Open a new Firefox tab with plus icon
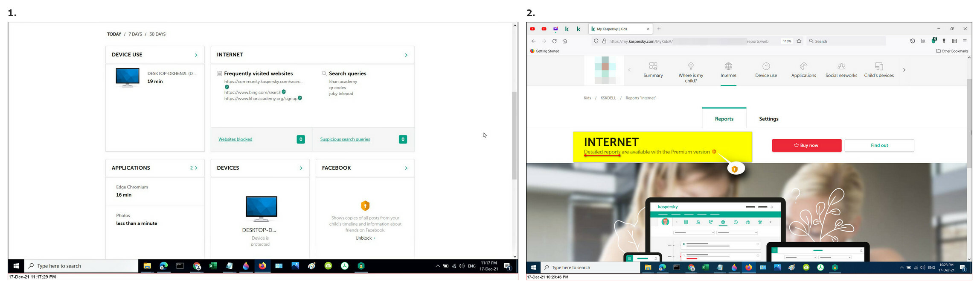Screen dimensions: 980x288 coord(659,29)
